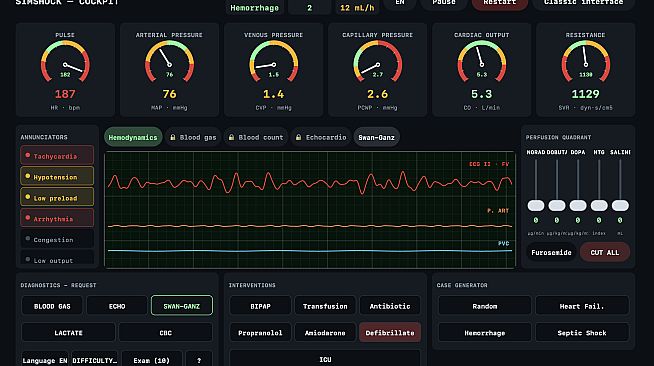
Task: Click the NTG slider handle
Action: tap(599, 205)
